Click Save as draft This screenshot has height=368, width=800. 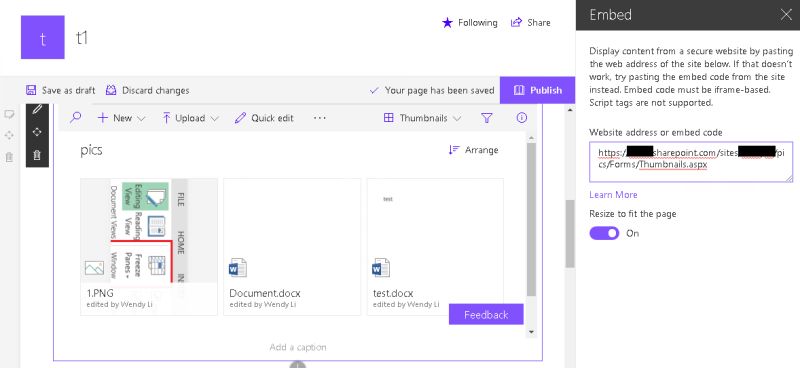tap(61, 90)
